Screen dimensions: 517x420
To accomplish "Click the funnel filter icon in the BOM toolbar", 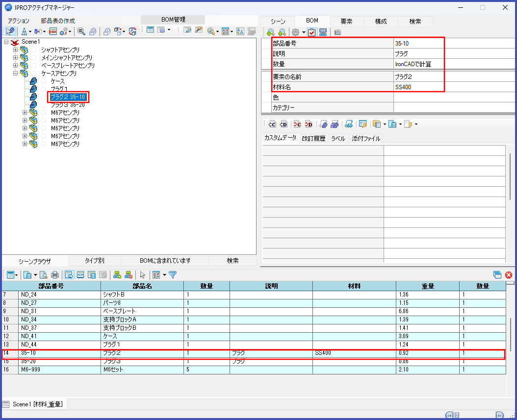I will click(x=173, y=275).
